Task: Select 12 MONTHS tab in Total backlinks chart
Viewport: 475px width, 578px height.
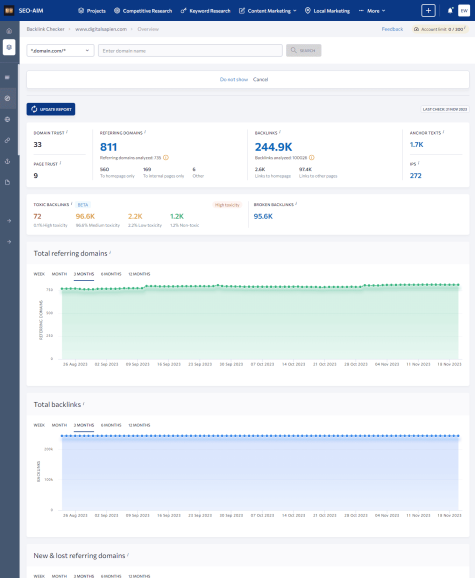Action: tap(139, 425)
